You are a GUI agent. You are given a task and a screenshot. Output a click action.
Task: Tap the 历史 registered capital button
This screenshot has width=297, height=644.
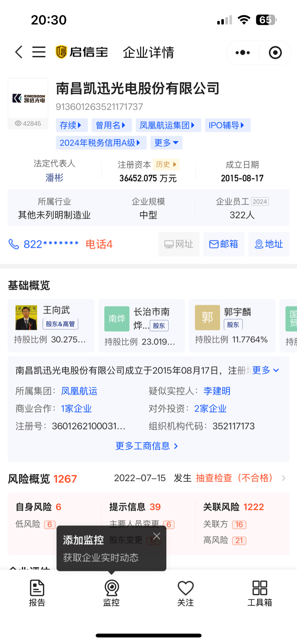tap(166, 165)
